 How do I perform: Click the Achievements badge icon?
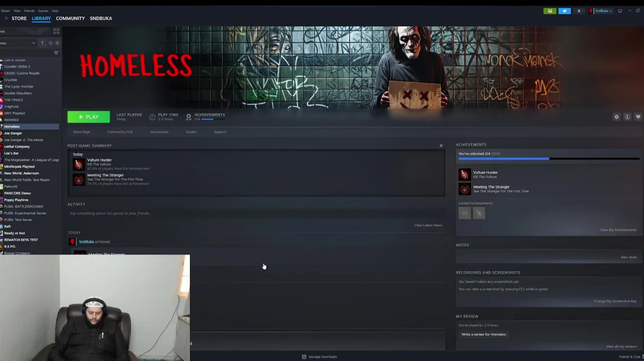(x=189, y=117)
